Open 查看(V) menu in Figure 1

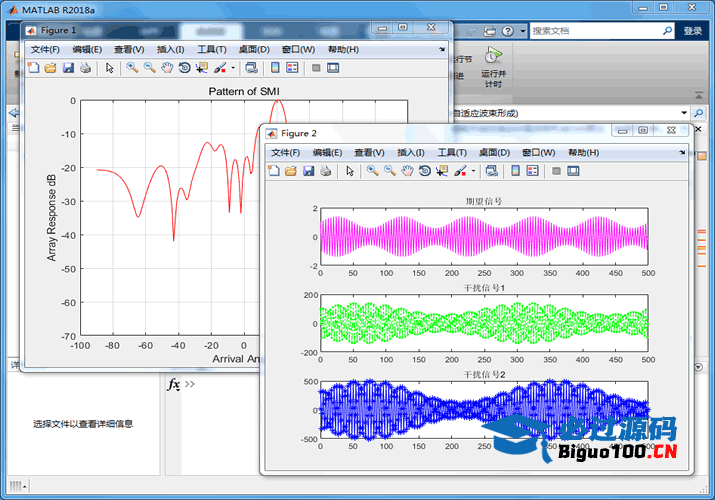[129, 49]
